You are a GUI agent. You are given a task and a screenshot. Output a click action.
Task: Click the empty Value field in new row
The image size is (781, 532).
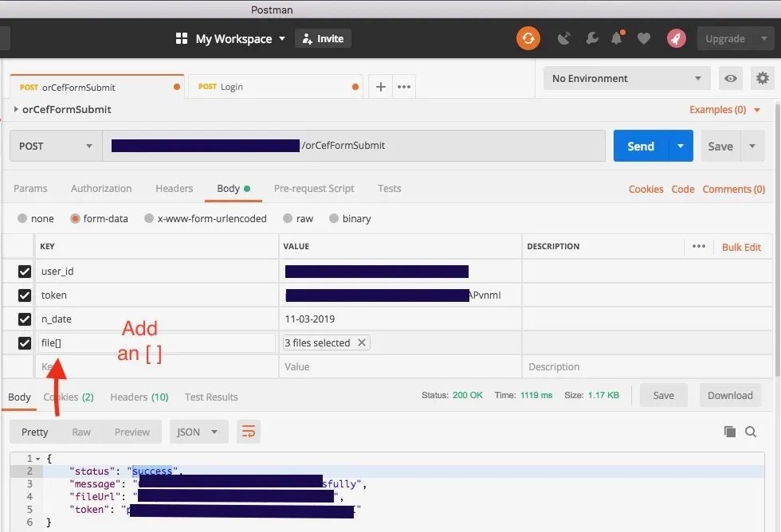pos(400,367)
